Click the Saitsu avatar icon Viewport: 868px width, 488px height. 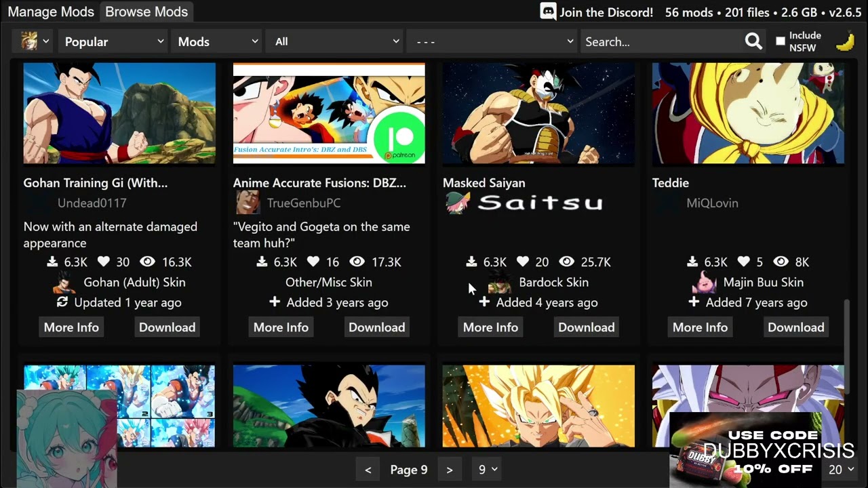458,203
